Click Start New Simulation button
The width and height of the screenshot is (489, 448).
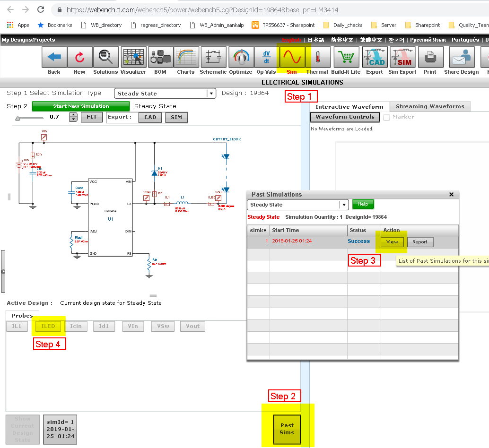[x=81, y=106]
